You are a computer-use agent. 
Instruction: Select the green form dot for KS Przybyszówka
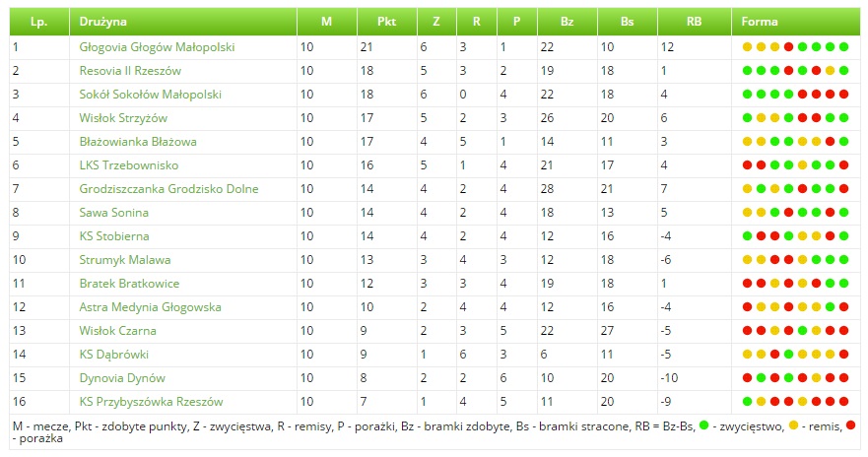(747, 402)
